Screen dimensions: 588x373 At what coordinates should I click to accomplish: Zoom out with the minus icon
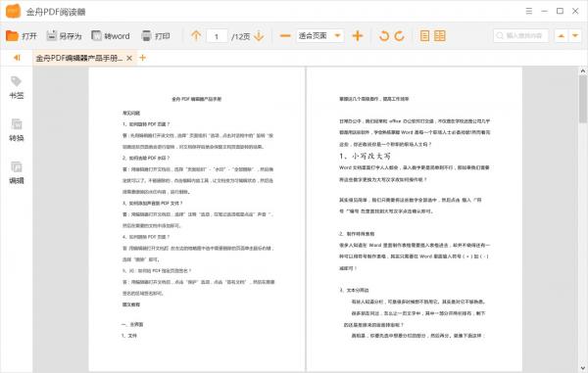[x=285, y=36]
